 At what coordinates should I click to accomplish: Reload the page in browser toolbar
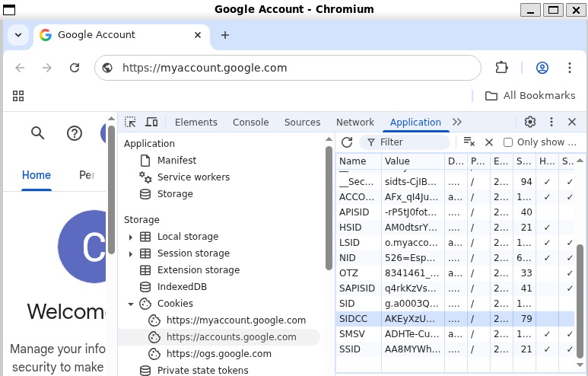pyautogui.click(x=75, y=68)
